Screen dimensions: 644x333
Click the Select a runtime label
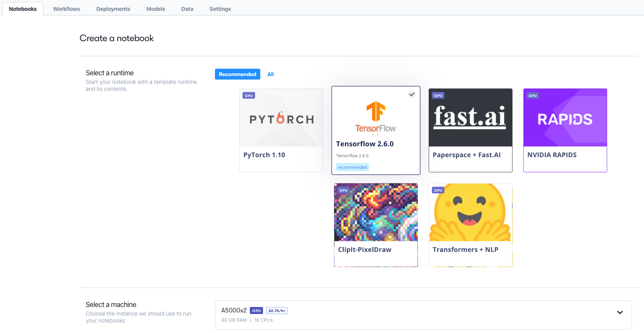tap(110, 73)
